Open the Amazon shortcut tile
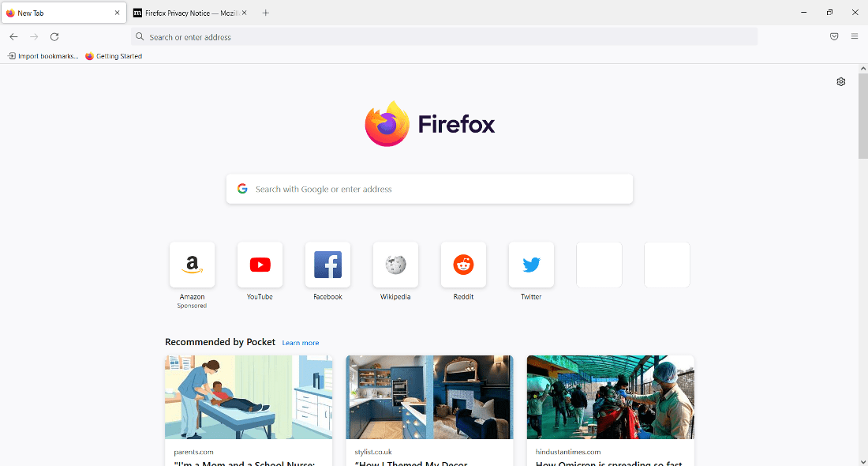This screenshot has width=868, height=466. coord(192,265)
